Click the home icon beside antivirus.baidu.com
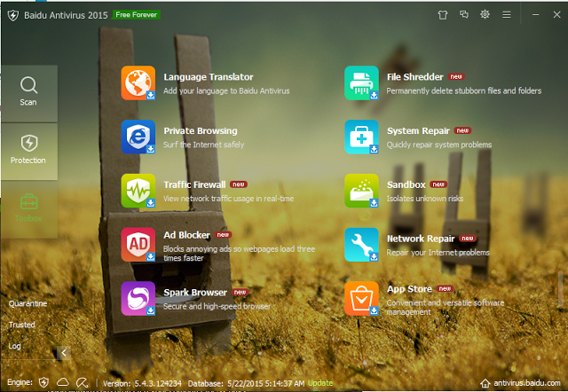 pos(485,383)
